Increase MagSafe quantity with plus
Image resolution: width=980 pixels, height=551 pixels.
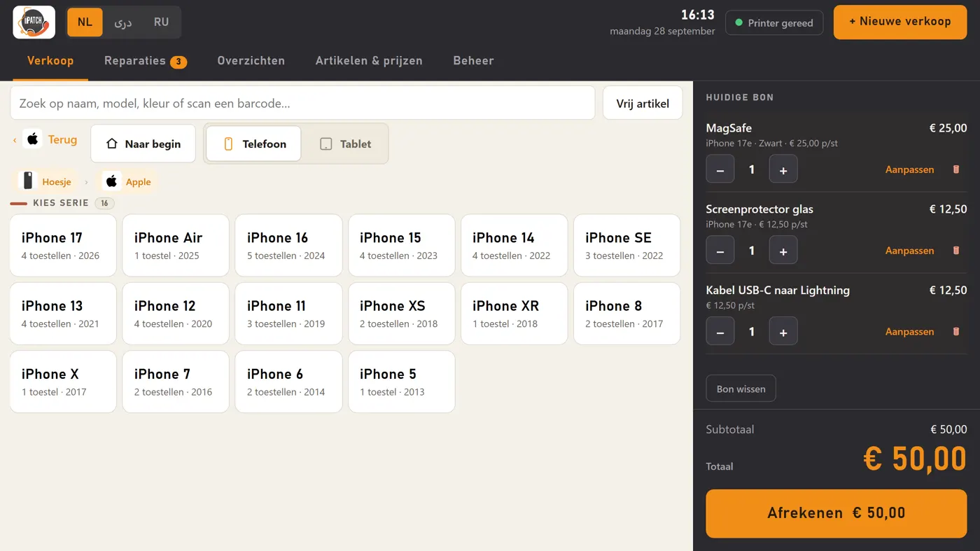(783, 169)
